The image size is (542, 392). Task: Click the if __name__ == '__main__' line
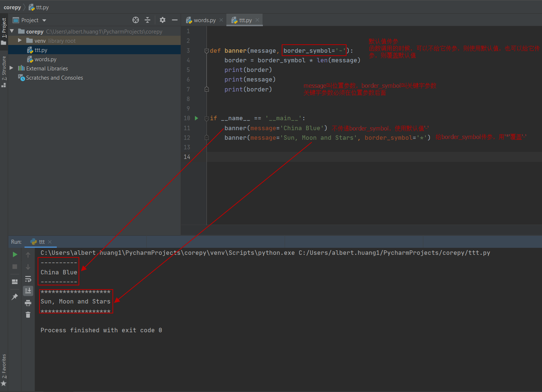(257, 118)
